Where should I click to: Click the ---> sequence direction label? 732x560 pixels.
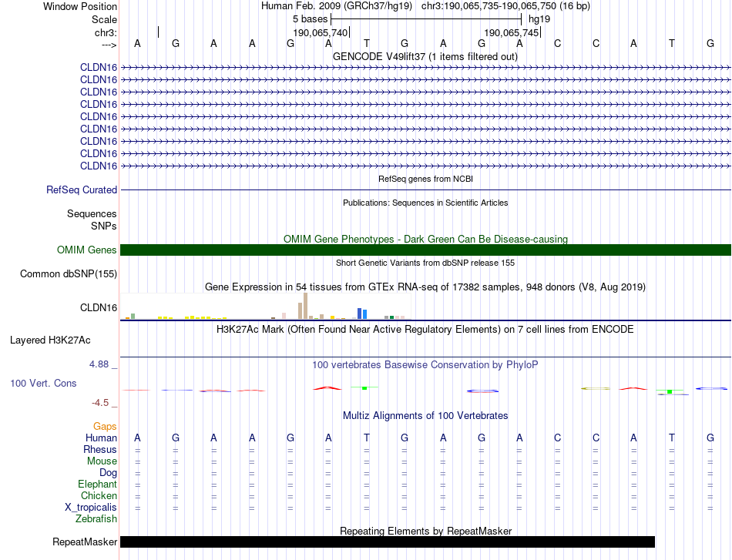point(109,45)
